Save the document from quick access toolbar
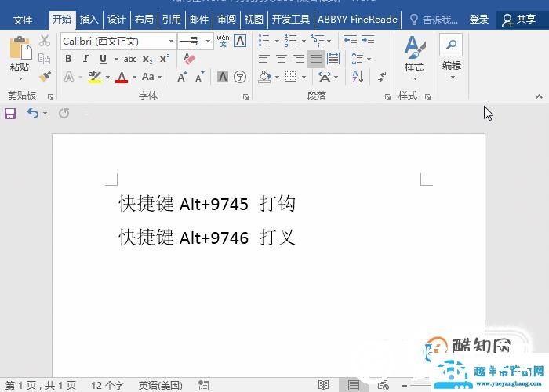This screenshot has width=549, height=392. pos(10,114)
